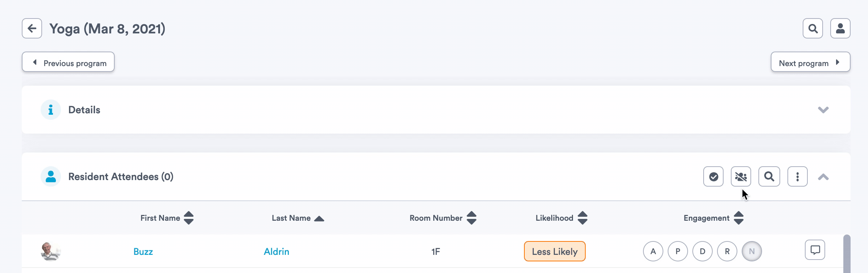Select engagement D for Buzz Aldrin
This screenshot has width=868, height=273.
tap(702, 251)
